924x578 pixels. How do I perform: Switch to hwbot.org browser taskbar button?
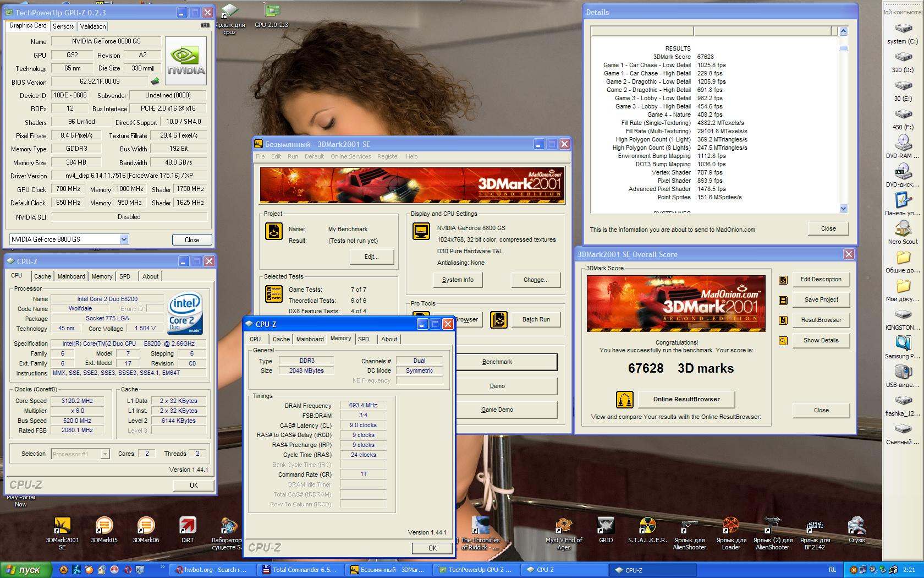pyautogui.click(x=212, y=570)
